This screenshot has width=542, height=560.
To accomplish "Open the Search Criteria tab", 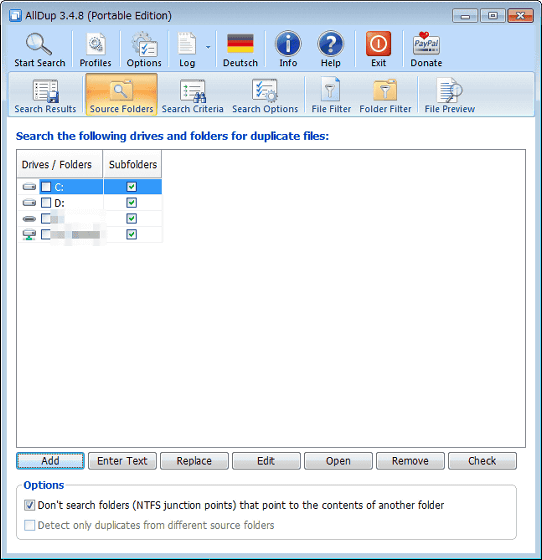I will 193,96.
